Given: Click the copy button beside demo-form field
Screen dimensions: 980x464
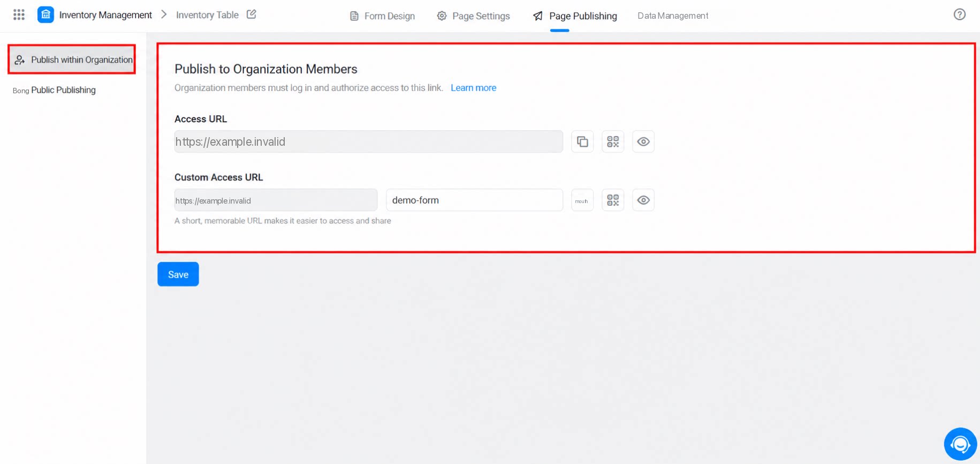Looking at the screenshot, I should coord(582,200).
